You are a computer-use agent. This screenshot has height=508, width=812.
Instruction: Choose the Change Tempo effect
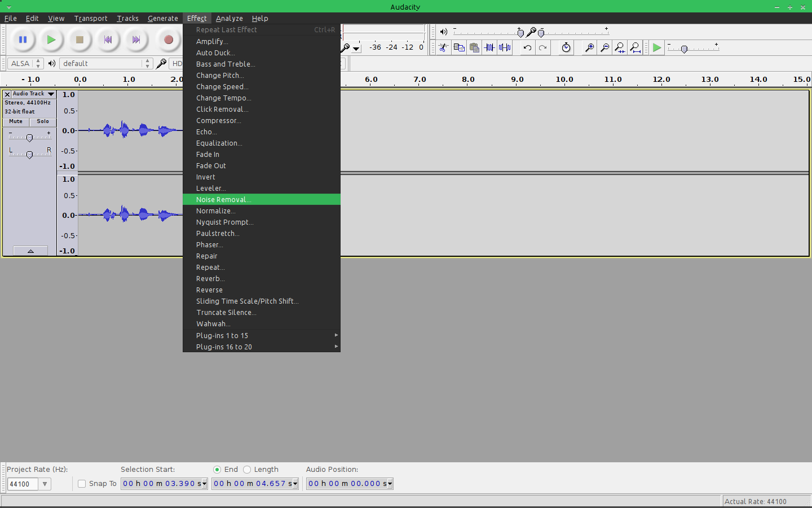point(262,98)
